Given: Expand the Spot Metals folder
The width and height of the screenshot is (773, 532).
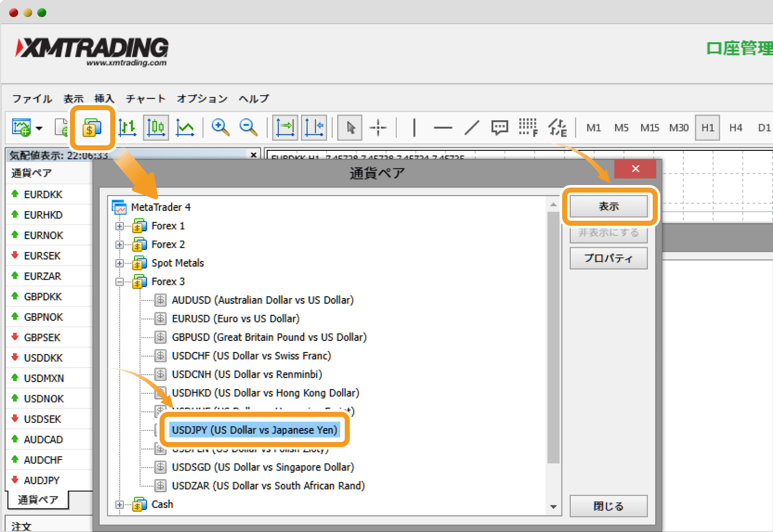Looking at the screenshot, I should [119, 263].
